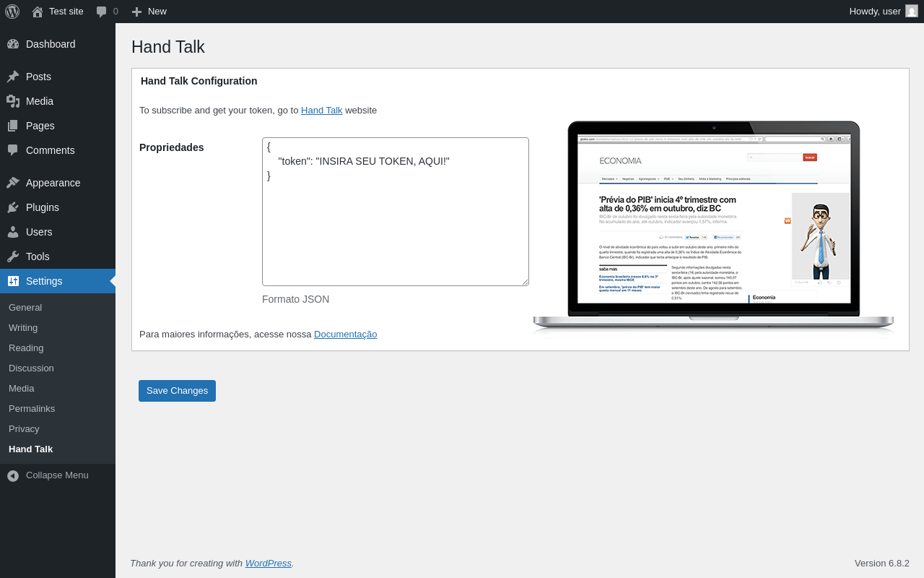Click the home icon beside Test site
The height and width of the screenshot is (578, 924).
pyautogui.click(x=38, y=12)
